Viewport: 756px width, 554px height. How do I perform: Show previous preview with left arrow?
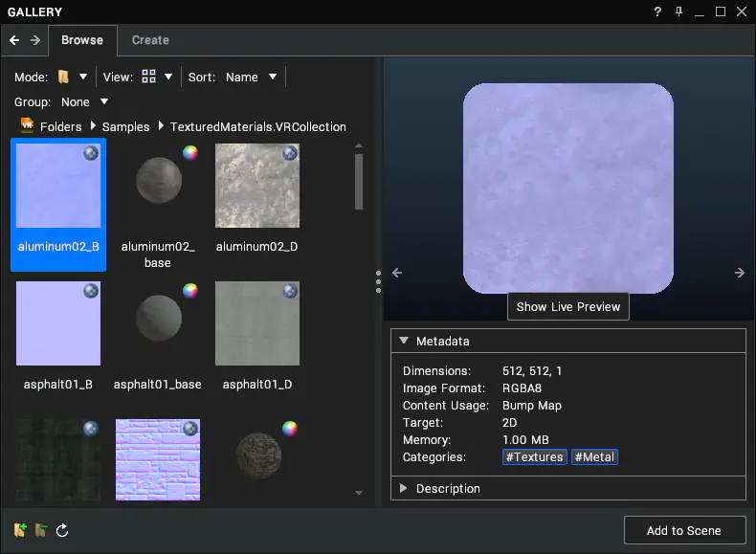tap(397, 273)
